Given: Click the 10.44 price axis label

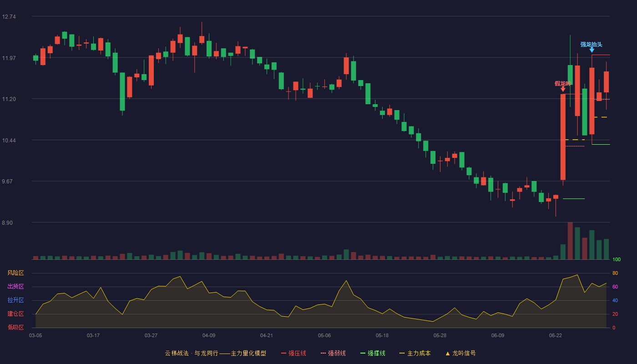Looking at the screenshot, I should [9, 140].
